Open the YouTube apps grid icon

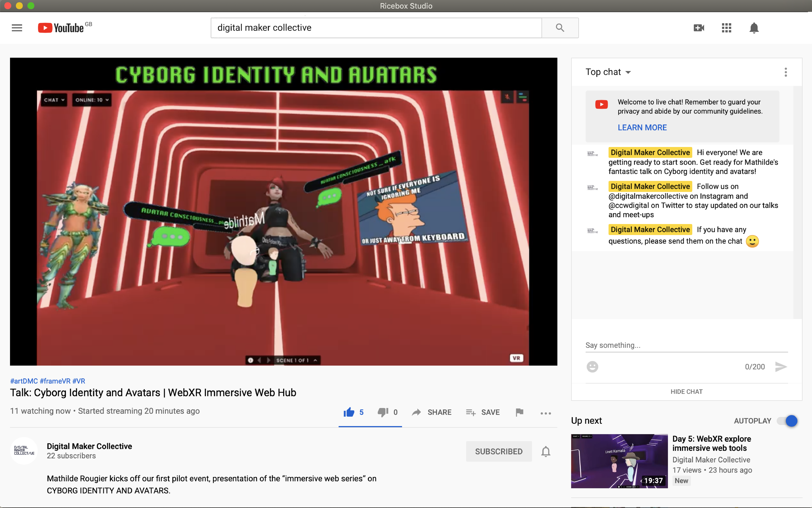point(726,28)
